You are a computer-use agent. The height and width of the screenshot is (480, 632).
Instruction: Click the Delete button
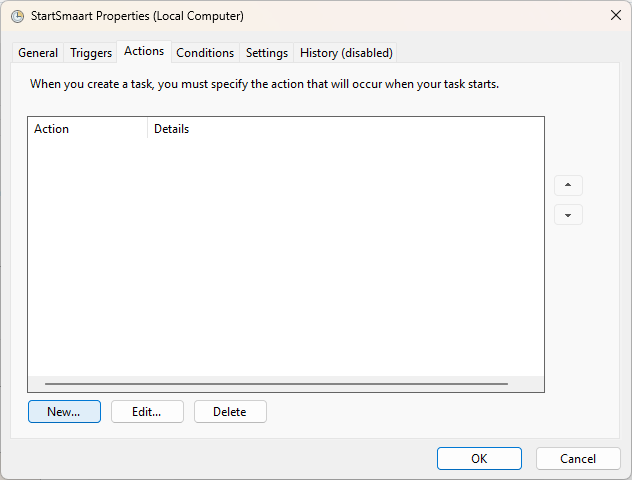pyautogui.click(x=230, y=411)
